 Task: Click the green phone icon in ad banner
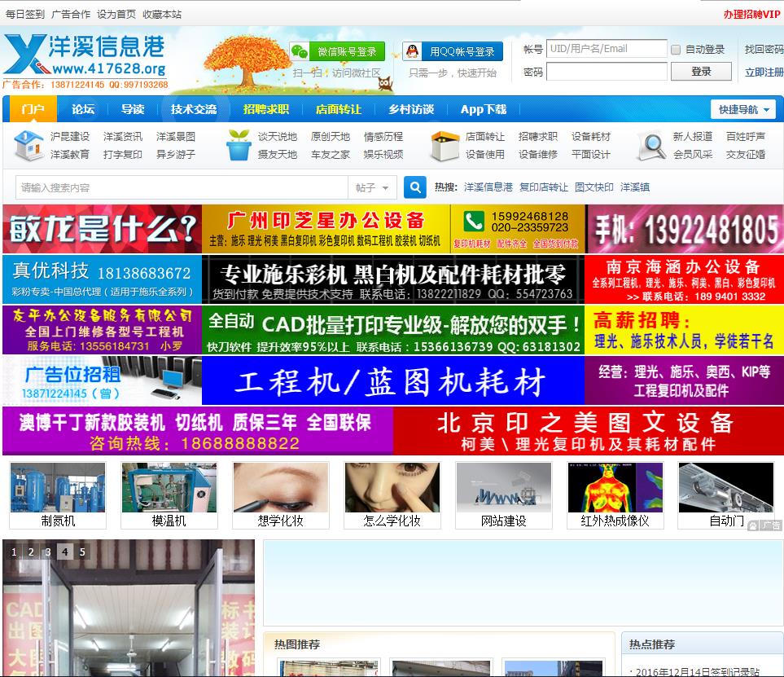474,221
